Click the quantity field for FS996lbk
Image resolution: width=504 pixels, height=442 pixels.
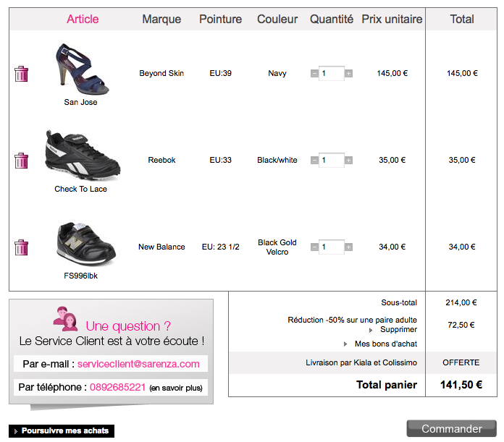tap(332, 247)
